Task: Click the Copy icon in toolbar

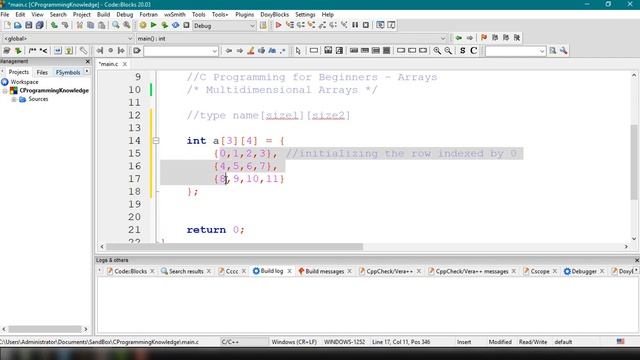Action: (91, 25)
